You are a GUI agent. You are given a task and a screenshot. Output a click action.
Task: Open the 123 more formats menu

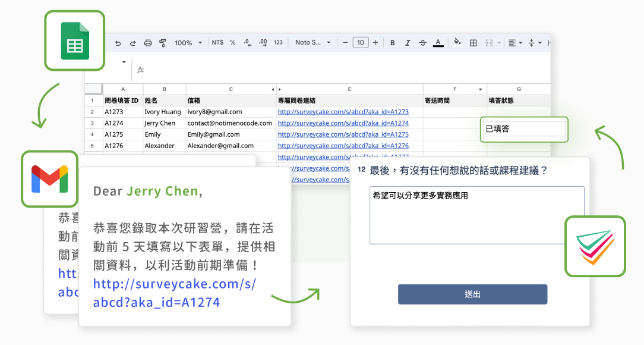pyautogui.click(x=279, y=42)
